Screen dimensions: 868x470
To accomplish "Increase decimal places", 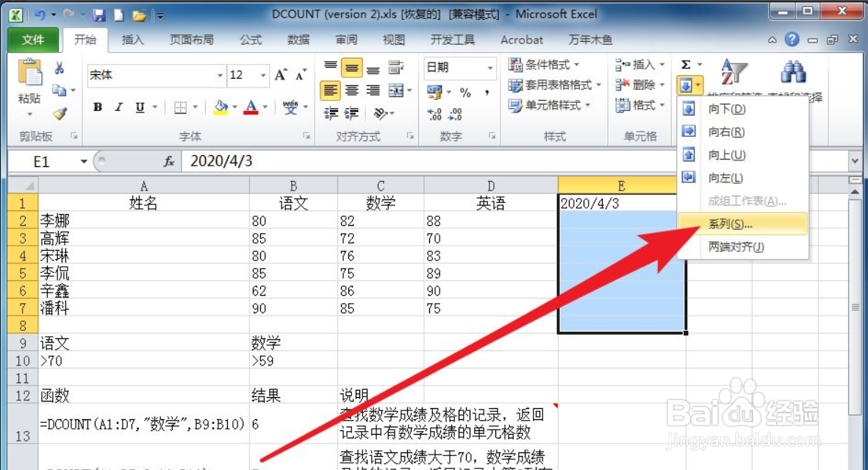I will 434,114.
